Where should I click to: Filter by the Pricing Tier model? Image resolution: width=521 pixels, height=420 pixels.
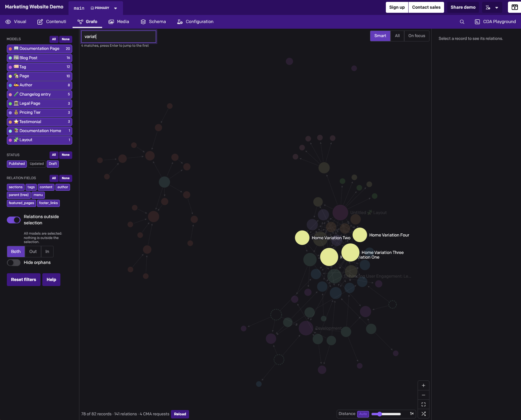click(x=40, y=112)
